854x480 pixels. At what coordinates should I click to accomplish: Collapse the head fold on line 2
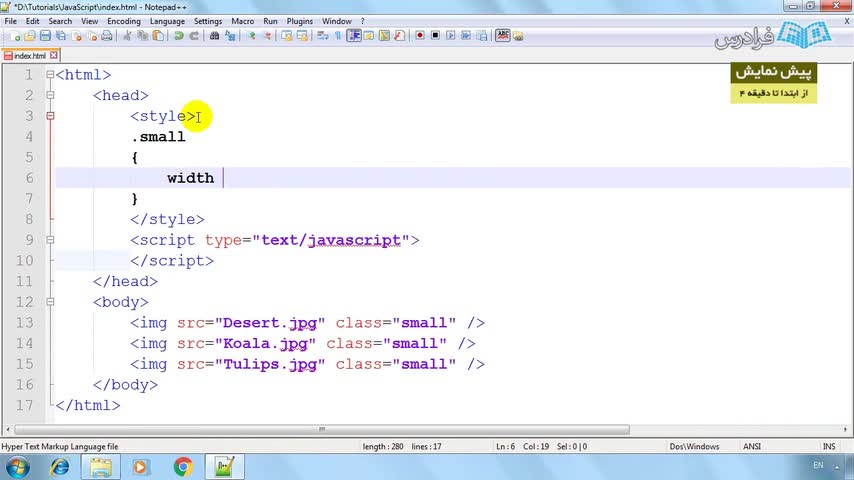click(x=50, y=95)
